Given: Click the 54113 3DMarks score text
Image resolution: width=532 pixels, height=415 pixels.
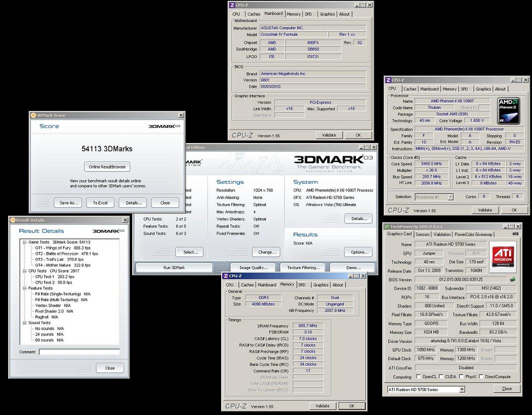Looking at the screenshot, I should pos(107,148).
